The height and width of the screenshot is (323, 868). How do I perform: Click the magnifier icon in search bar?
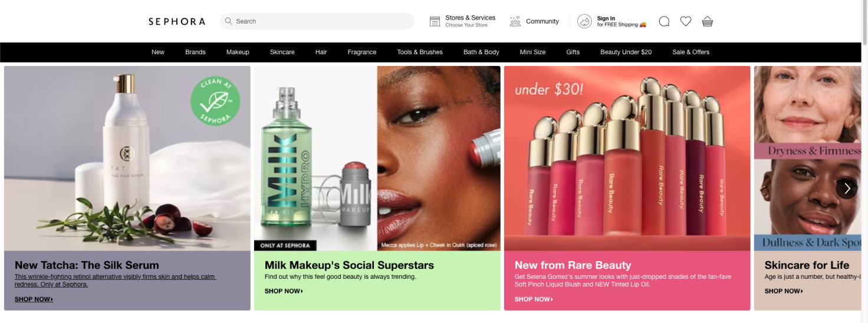coord(229,21)
